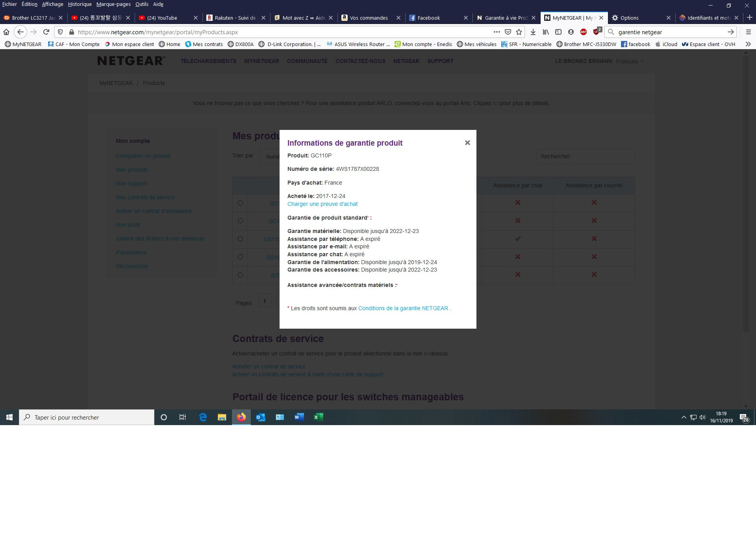
Task: Bookmark this page with star icon
Action: [x=519, y=32]
